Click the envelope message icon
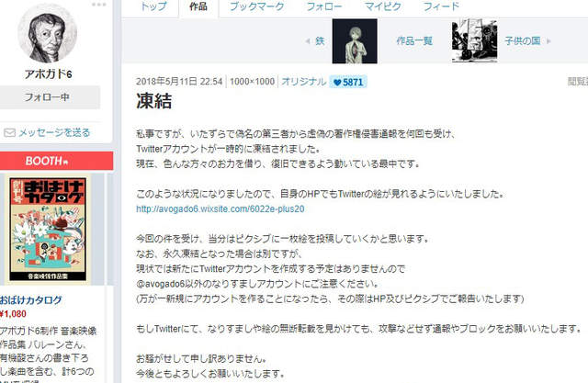 click(x=9, y=132)
